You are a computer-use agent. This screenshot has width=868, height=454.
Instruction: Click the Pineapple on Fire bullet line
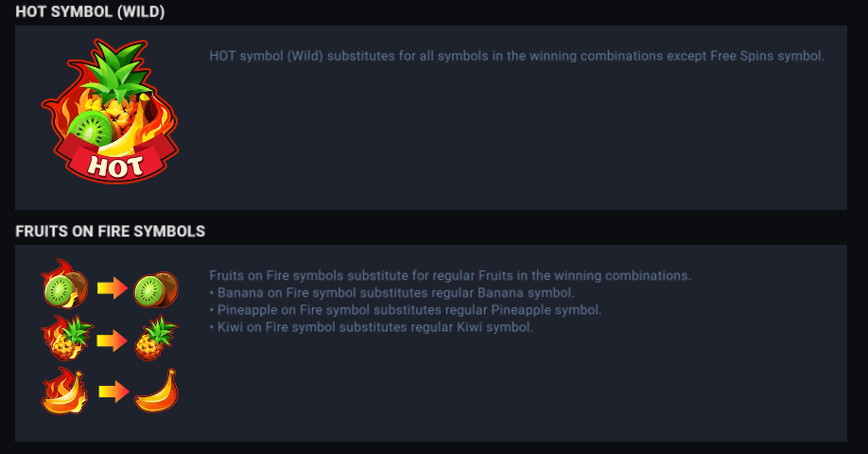[405, 309]
